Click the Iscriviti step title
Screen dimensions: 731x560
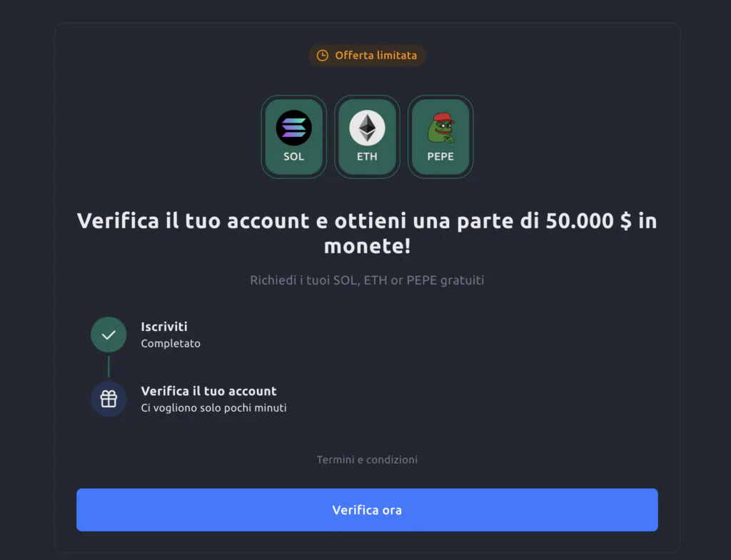pos(164,327)
